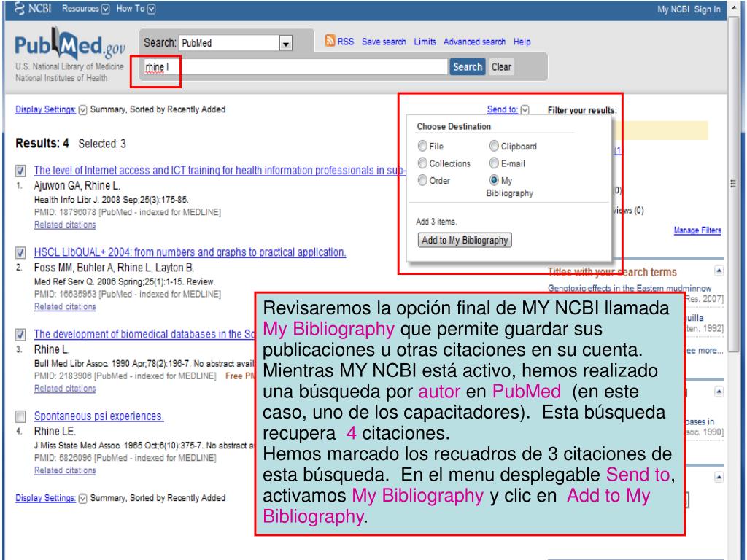Click the 'Results: 4' count text
The width and height of the screenshot is (747, 560).
42,144
